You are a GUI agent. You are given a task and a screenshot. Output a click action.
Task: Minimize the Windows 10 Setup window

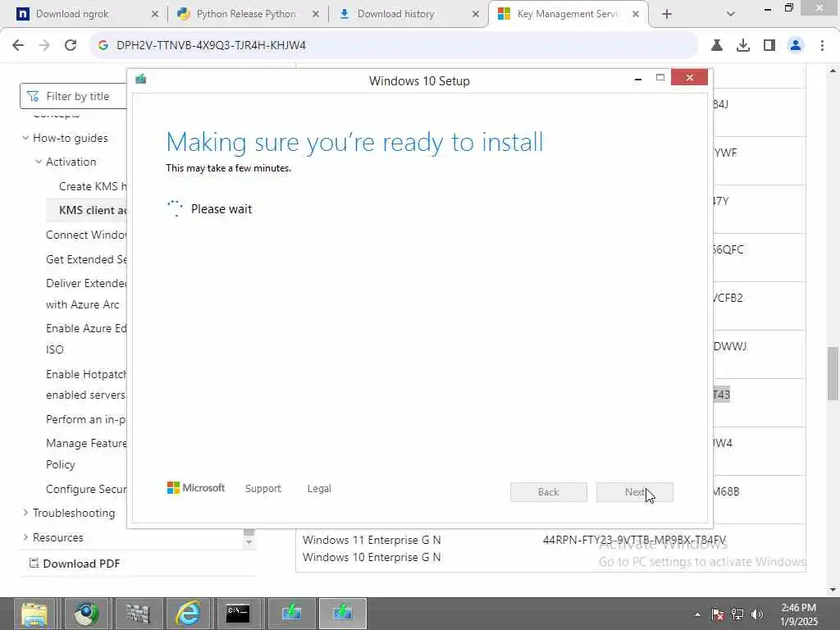638,78
